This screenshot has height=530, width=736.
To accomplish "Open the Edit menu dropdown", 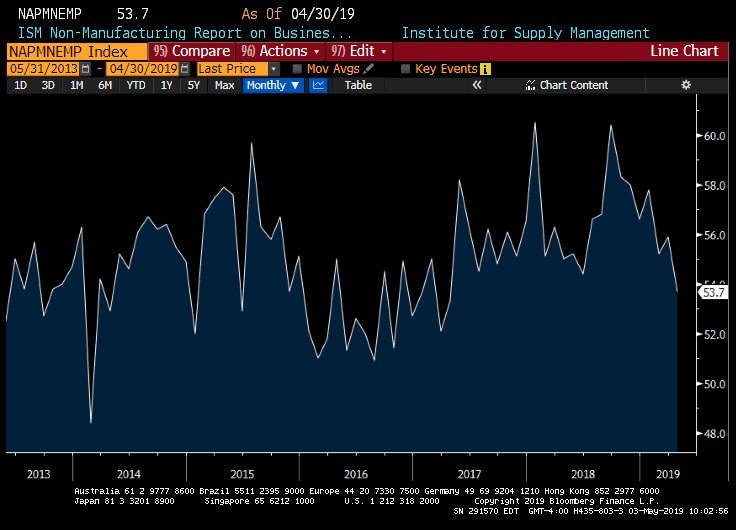I will [x=359, y=51].
